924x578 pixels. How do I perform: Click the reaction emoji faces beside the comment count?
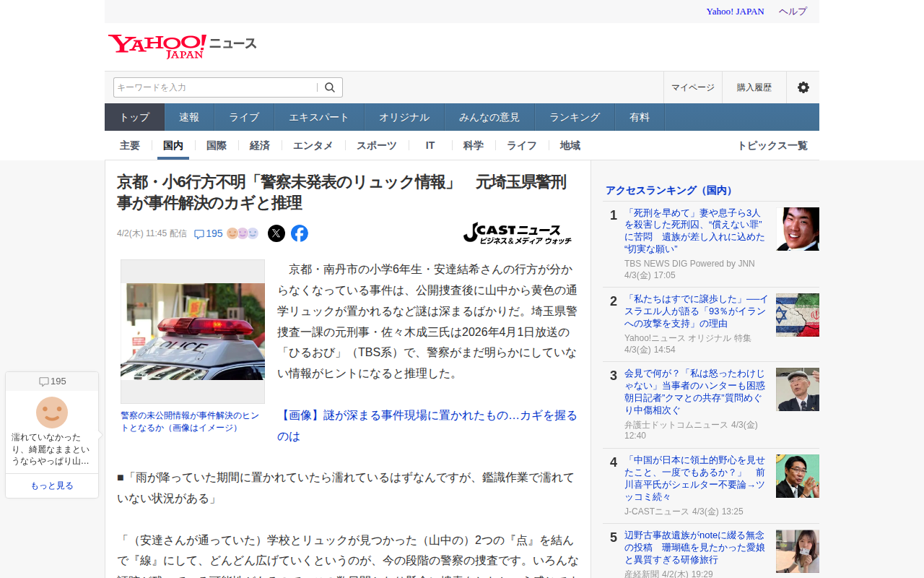243,233
